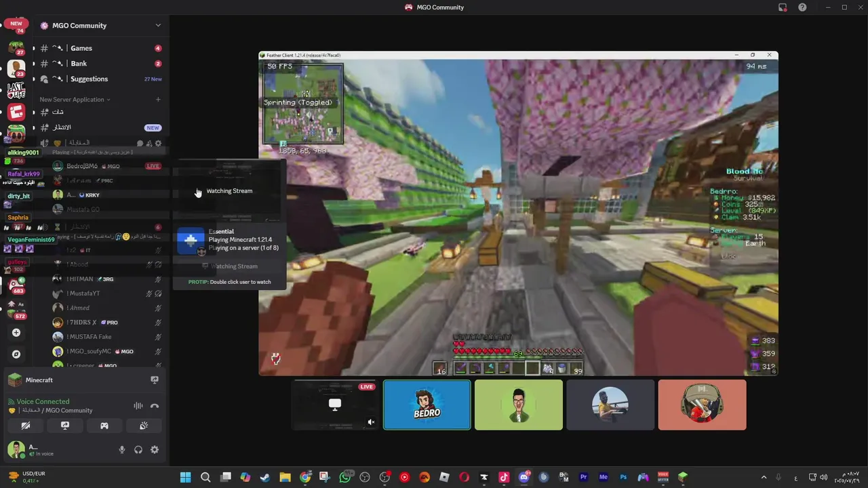Open Steam from taskbar

[265, 477]
